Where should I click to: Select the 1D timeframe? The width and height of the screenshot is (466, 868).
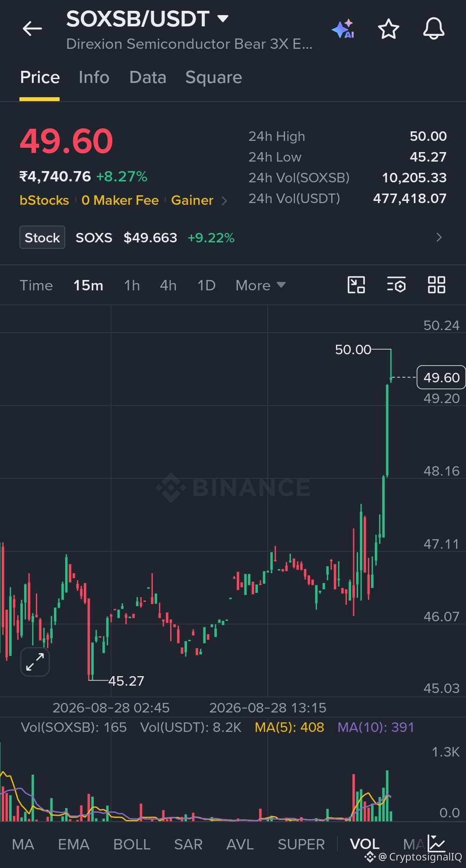pos(206,286)
